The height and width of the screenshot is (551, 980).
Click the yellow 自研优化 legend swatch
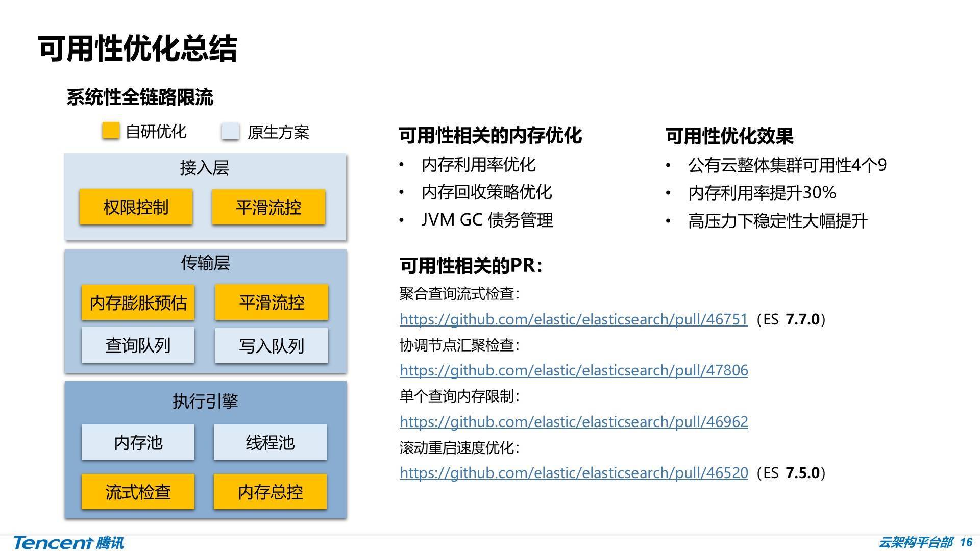(110, 131)
